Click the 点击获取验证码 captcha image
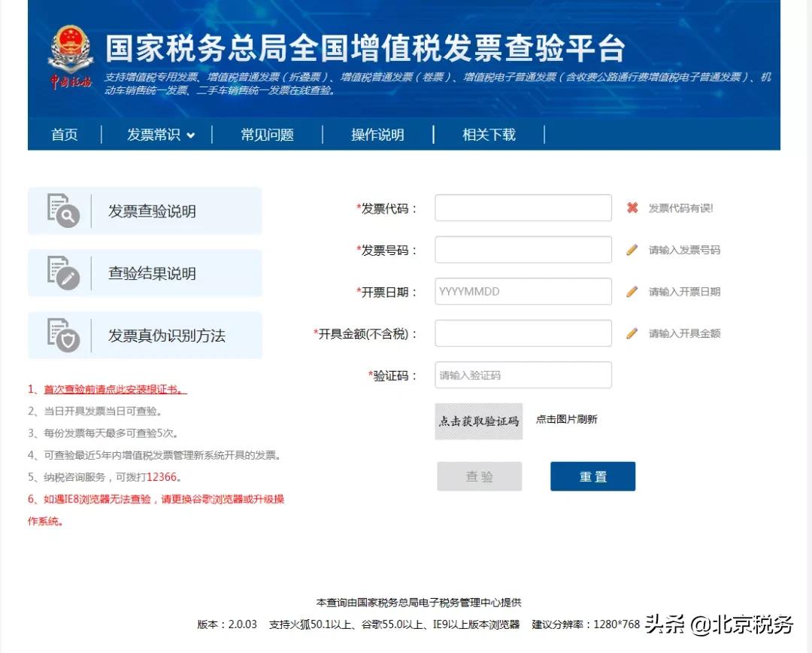812x653 pixels. (x=479, y=421)
